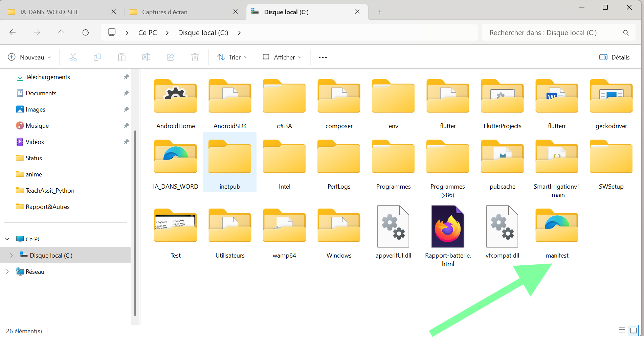The height and width of the screenshot is (337, 644).
Task: Select the appverifUI.dll file
Action: (x=393, y=232)
